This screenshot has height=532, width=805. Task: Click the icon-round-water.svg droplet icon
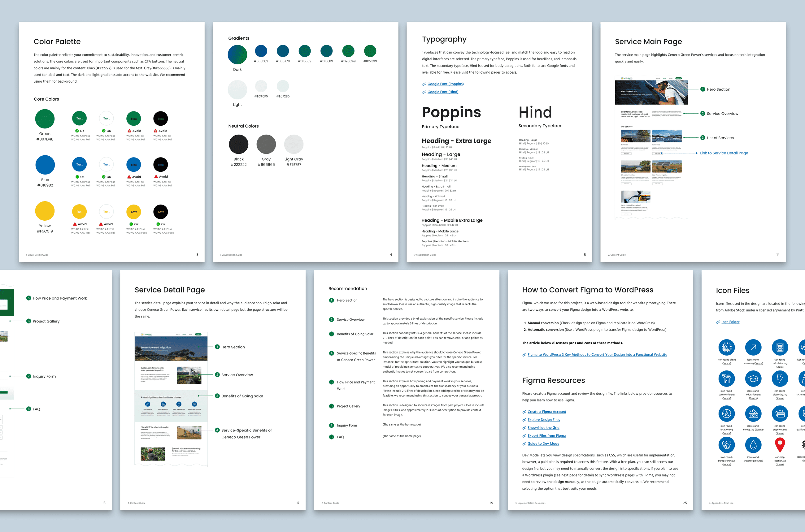point(753,445)
